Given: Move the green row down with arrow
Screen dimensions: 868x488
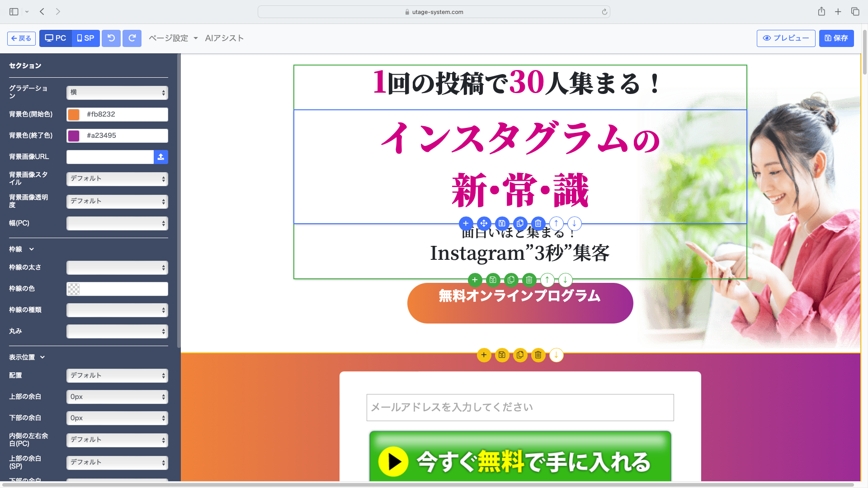Looking at the screenshot, I should [x=565, y=280].
